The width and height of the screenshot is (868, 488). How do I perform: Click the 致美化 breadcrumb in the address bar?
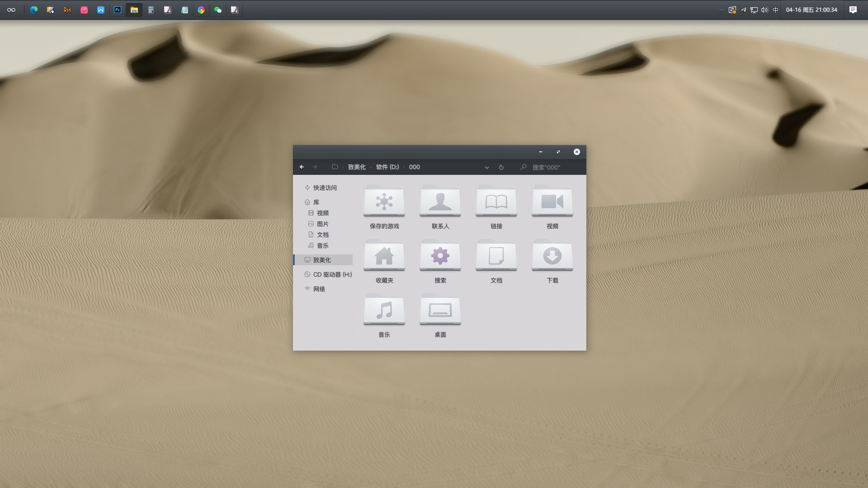pyautogui.click(x=357, y=167)
